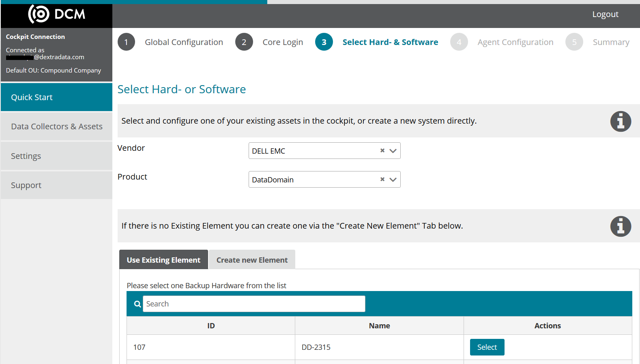Open Quick Start in sidebar
Image resolution: width=640 pixels, height=364 pixels.
[x=56, y=97]
